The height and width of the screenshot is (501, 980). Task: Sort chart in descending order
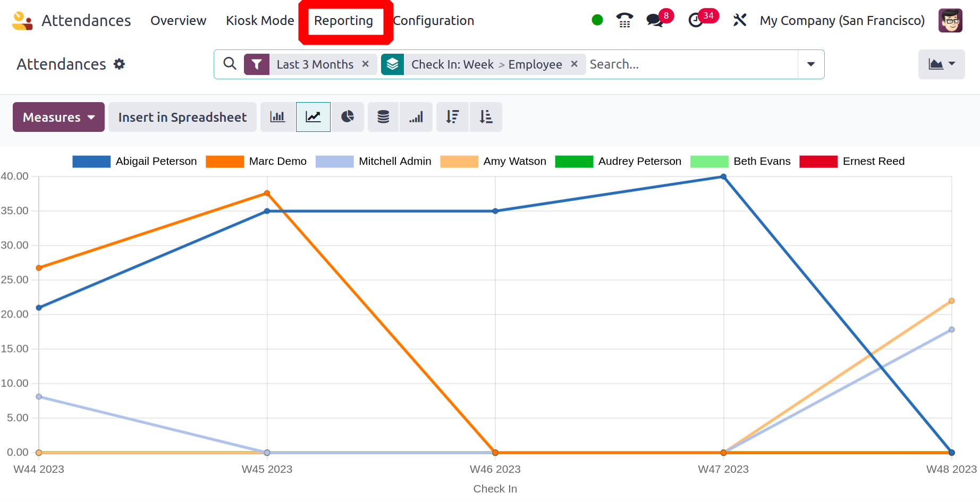[452, 117]
